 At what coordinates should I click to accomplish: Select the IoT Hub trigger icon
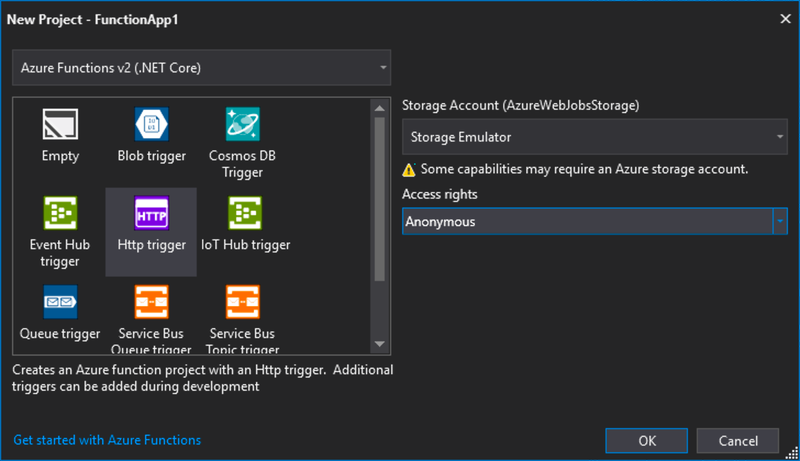[x=245, y=213]
